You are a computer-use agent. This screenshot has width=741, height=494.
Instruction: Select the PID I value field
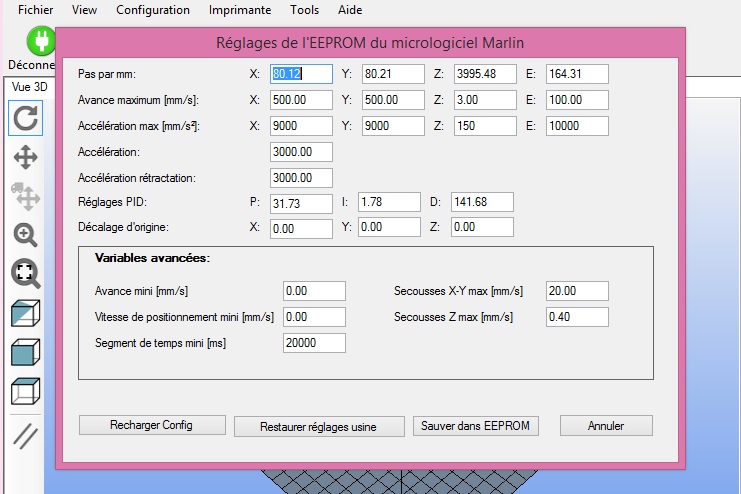(x=389, y=202)
